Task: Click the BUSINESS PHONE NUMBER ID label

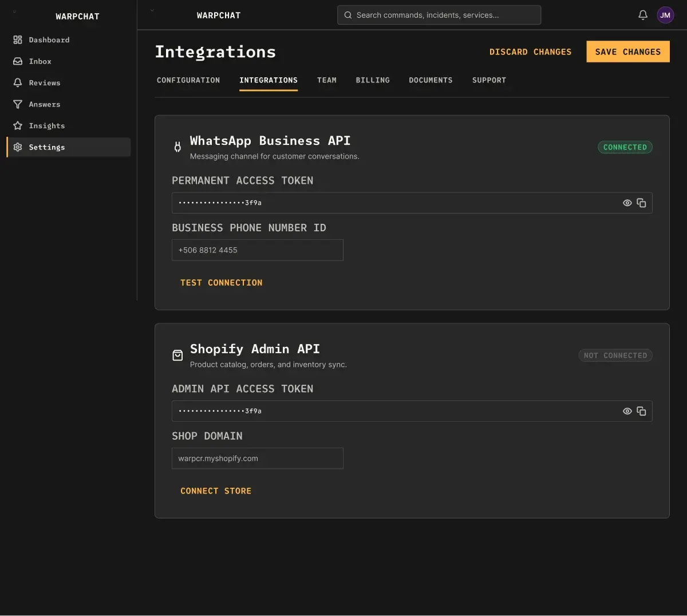Action: click(x=249, y=228)
